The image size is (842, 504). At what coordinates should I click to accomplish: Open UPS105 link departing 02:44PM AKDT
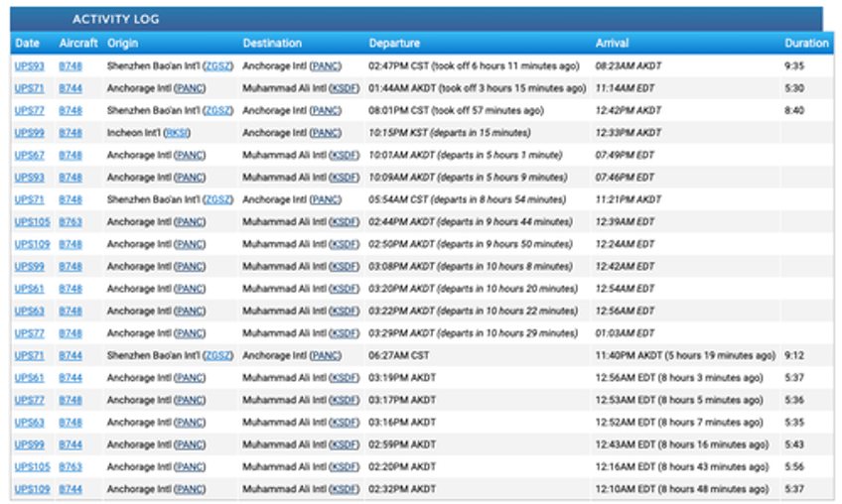click(32, 221)
